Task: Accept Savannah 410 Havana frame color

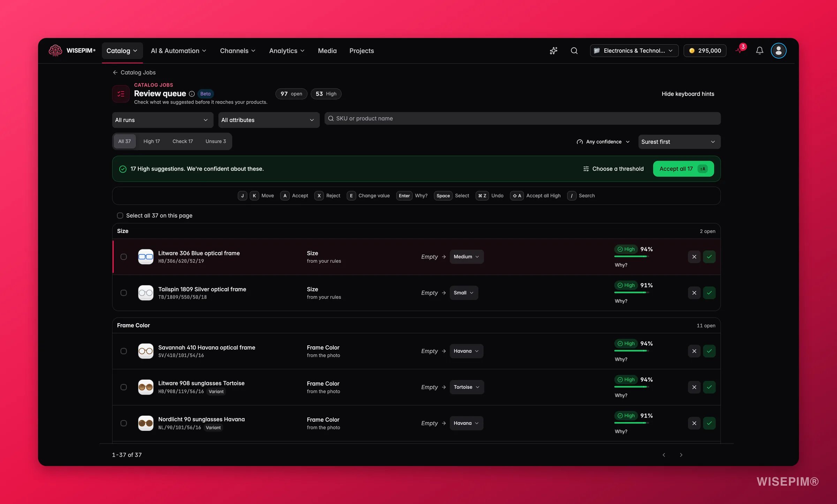Action: tap(709, 351)
